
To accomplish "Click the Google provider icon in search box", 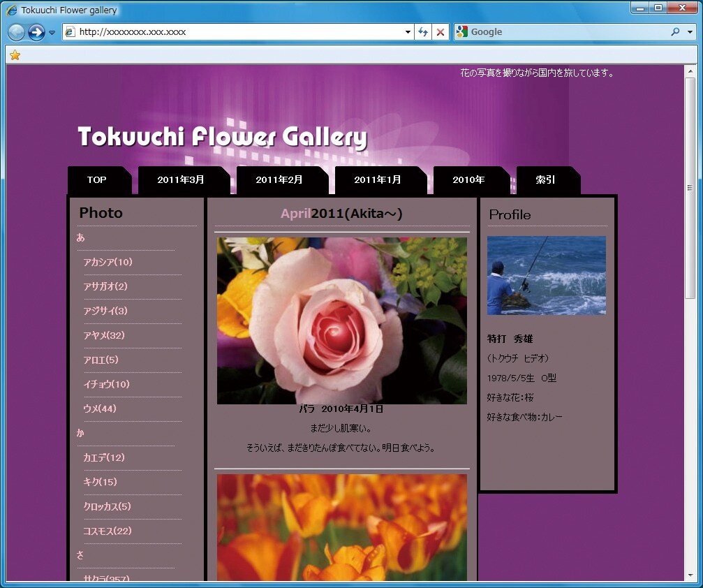I will point(461,32).
